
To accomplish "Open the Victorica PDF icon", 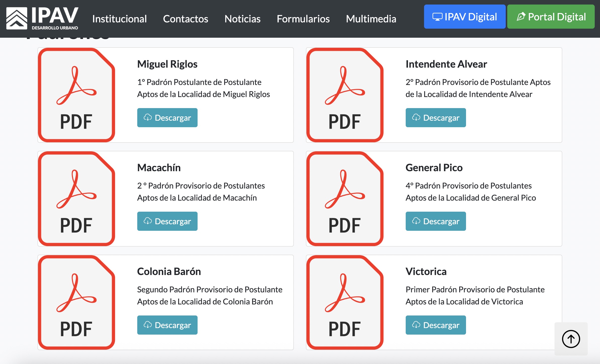I will (345, 302).
